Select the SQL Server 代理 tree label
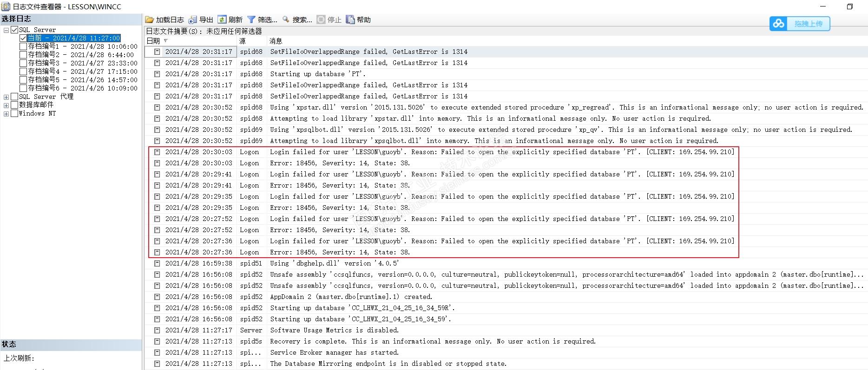The height and width of the screenshot is (370, 868). [46, 97]
